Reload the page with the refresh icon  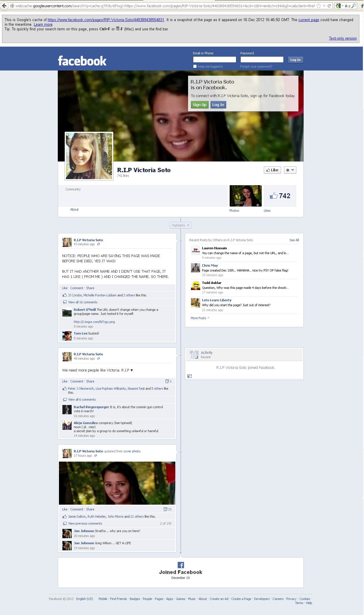click(329, 6)
